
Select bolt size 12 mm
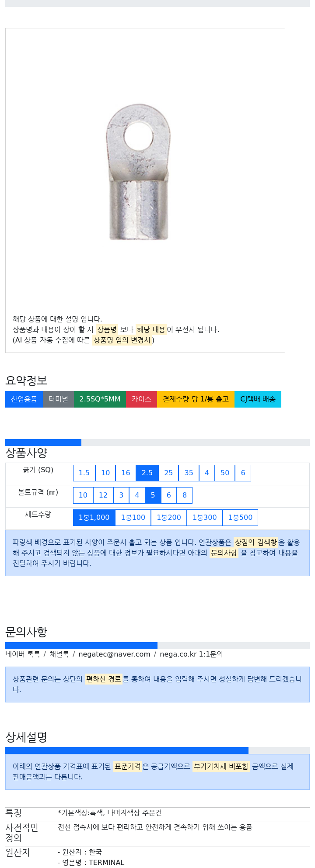[103, 495]
